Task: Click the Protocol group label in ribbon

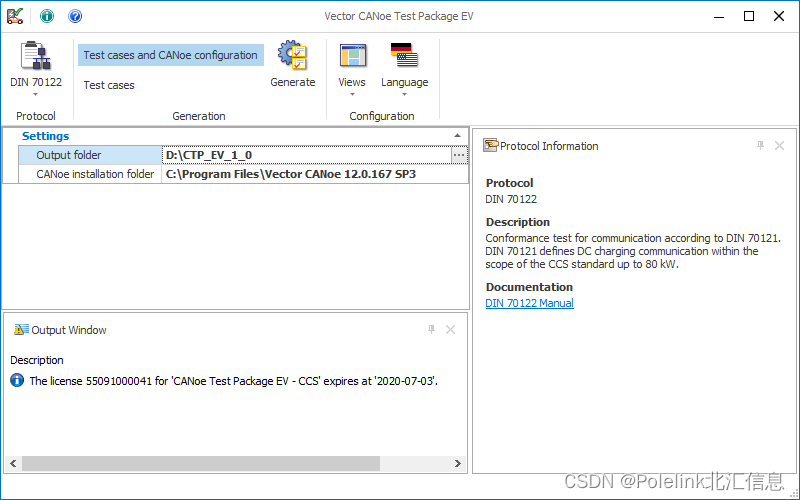Action: coord(36,116)
